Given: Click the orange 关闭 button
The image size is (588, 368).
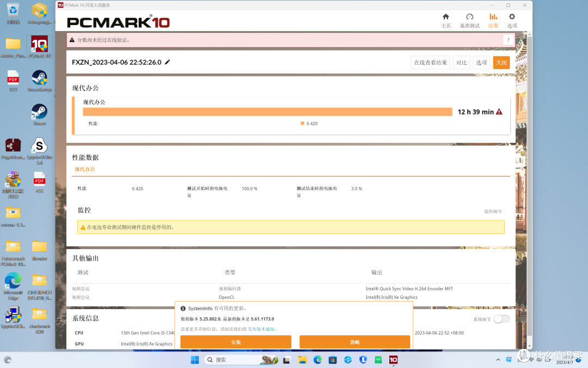Looking at the screenshot, I should (x=501, y=62).
